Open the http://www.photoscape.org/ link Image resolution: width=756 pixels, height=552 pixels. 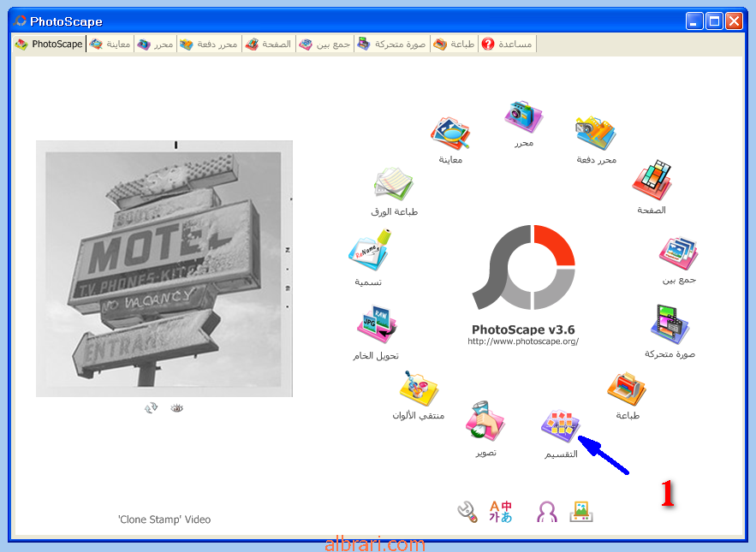(523, 341)
